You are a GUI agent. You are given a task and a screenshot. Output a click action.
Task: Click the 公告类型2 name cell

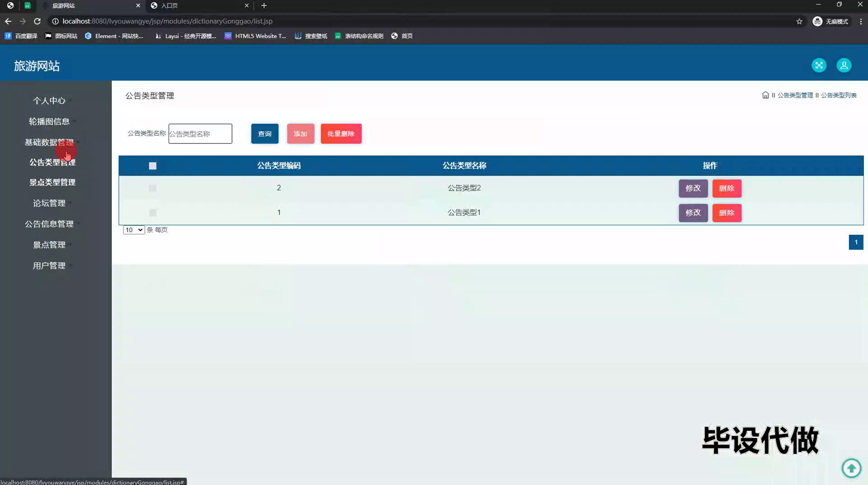pyautogui.click(x=464, y=188)
